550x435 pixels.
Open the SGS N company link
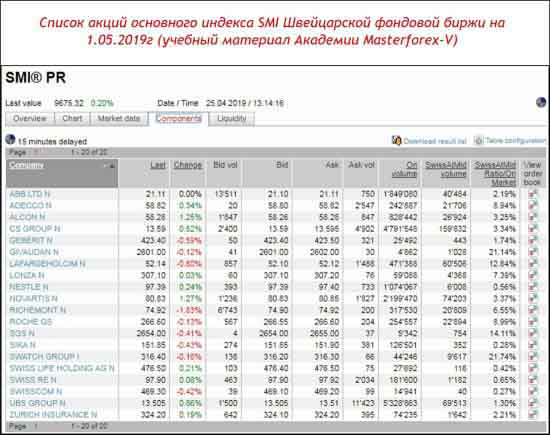[x=22, y=334]
